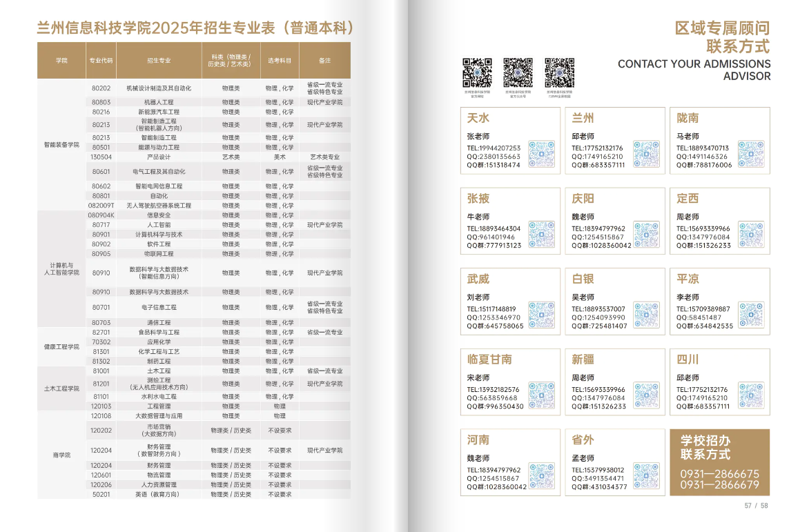Click the 食品科学与工程 major
This screenshot has height=532, width=809.
coord(159,333)
